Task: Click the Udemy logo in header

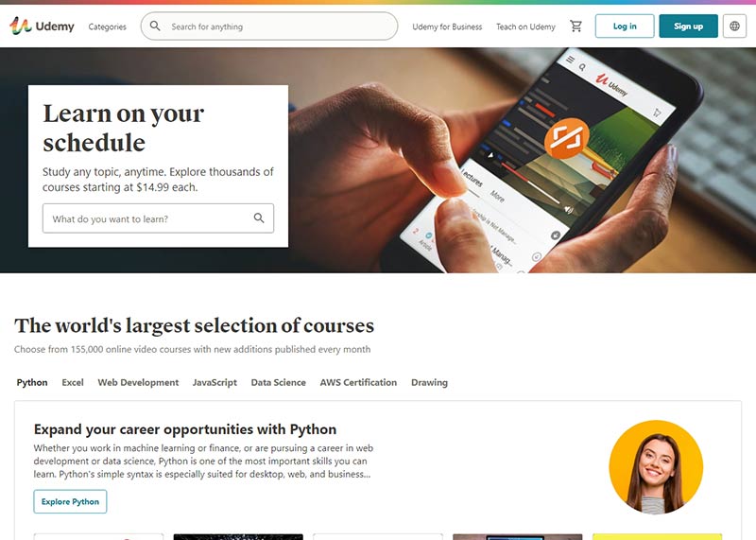Action: [42, 26]
